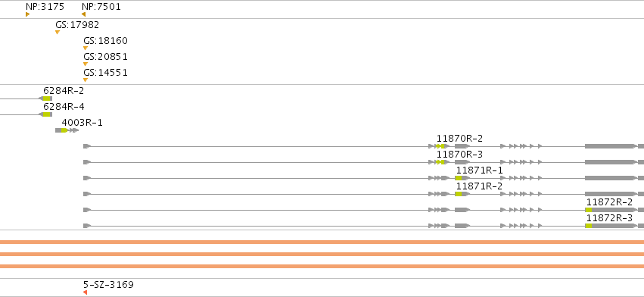Click the 5-SZ-3169 label
The image size is (644, 297).
coord(108,285)
